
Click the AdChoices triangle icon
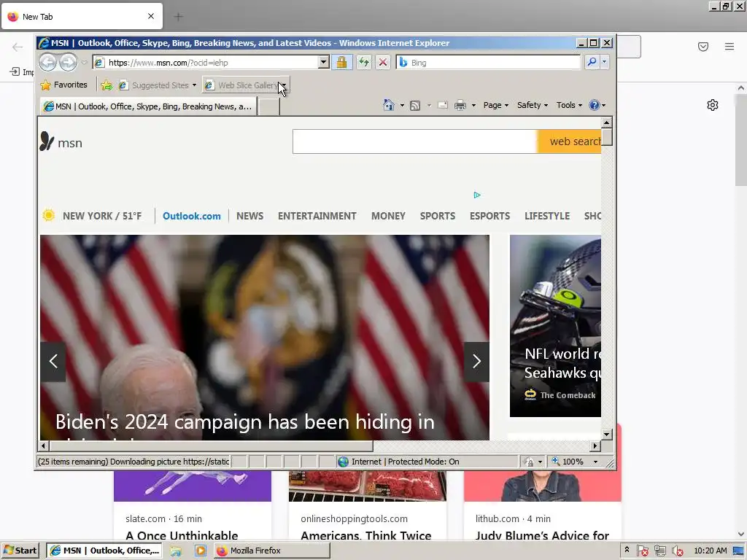[x=477, y=195]
